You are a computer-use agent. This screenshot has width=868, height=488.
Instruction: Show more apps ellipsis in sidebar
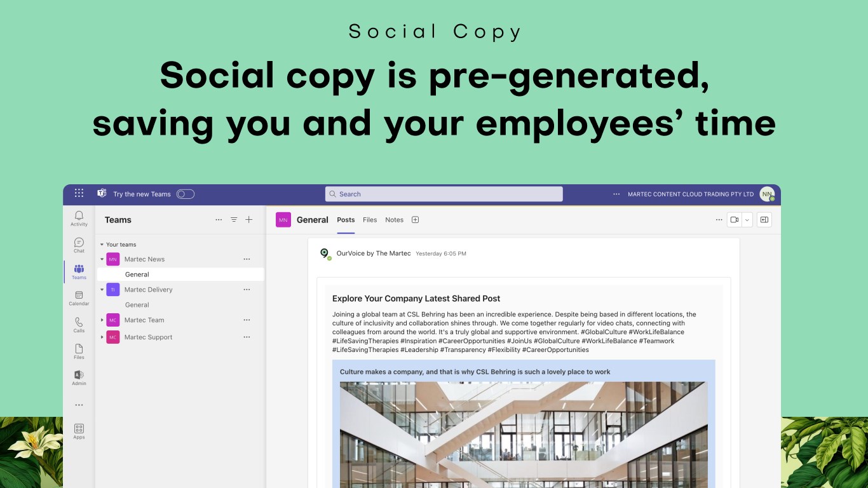[x=79, y=405]
